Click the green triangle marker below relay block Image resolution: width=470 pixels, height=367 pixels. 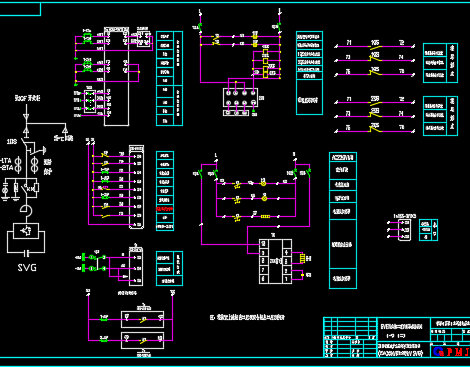click(x=254, y=110)
